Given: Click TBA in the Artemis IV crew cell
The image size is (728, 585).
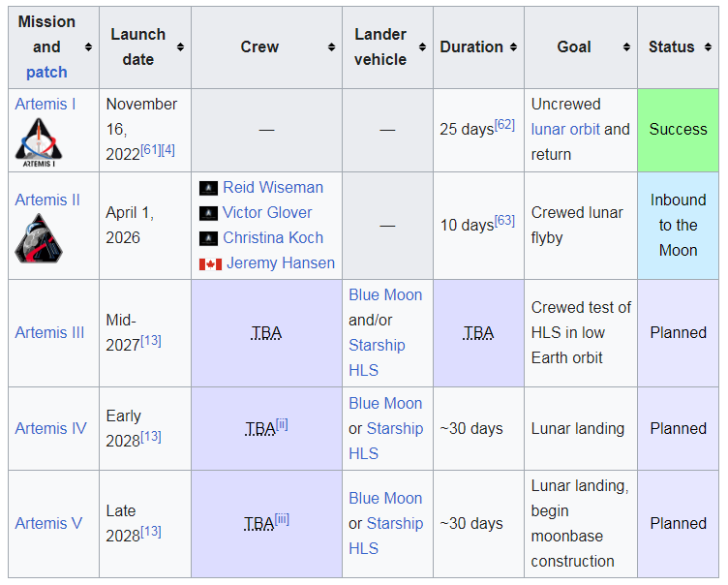Looking at the screenshot, I should (x=260, y=429).
